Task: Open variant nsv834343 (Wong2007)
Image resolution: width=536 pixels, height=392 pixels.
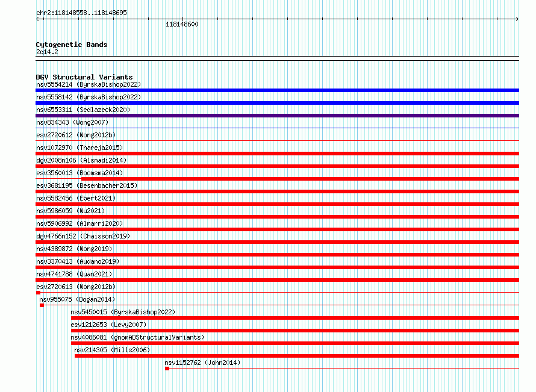Action: point(72,122)
